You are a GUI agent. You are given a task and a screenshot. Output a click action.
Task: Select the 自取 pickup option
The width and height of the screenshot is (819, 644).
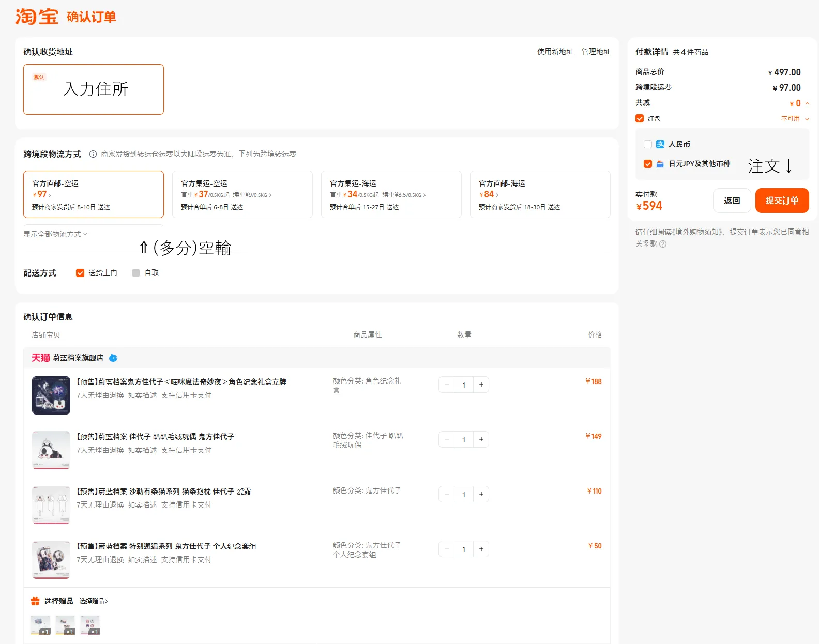136,273
